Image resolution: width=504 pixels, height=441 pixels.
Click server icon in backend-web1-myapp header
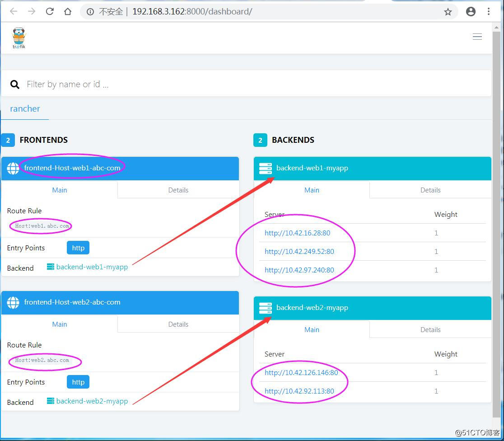266,168
